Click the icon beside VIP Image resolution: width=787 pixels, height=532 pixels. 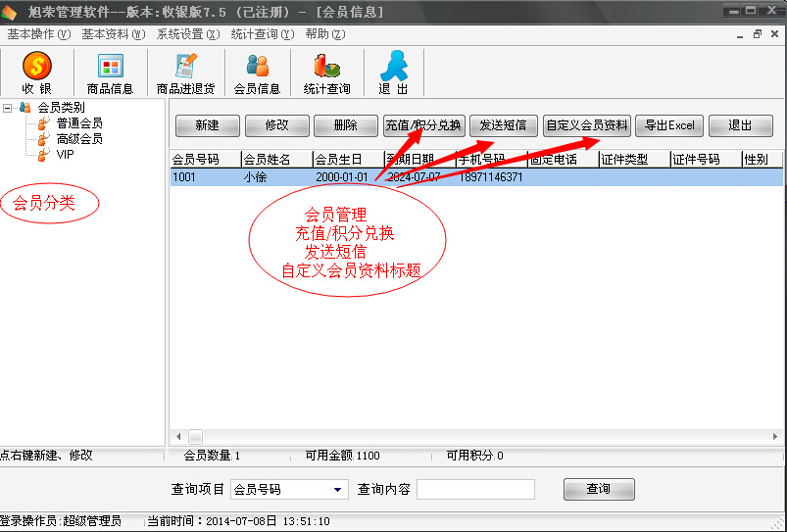tap(44, 154)
